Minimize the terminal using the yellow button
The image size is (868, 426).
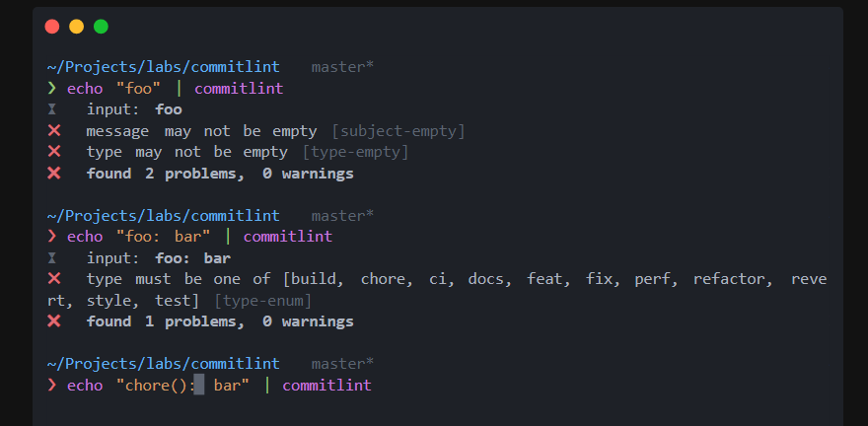point(76,27)
